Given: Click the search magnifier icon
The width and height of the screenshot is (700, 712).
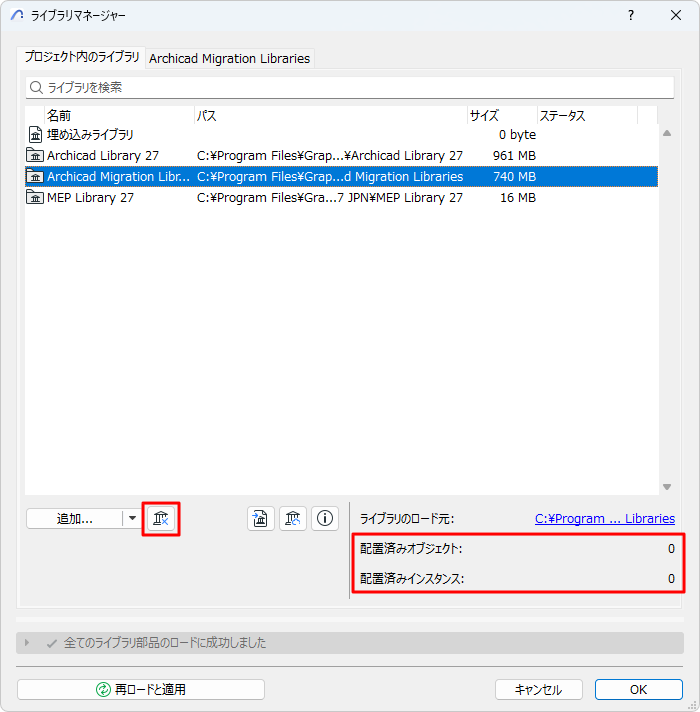Looking at the screenshot, I should pyautogui.click(x=36, y=87).
